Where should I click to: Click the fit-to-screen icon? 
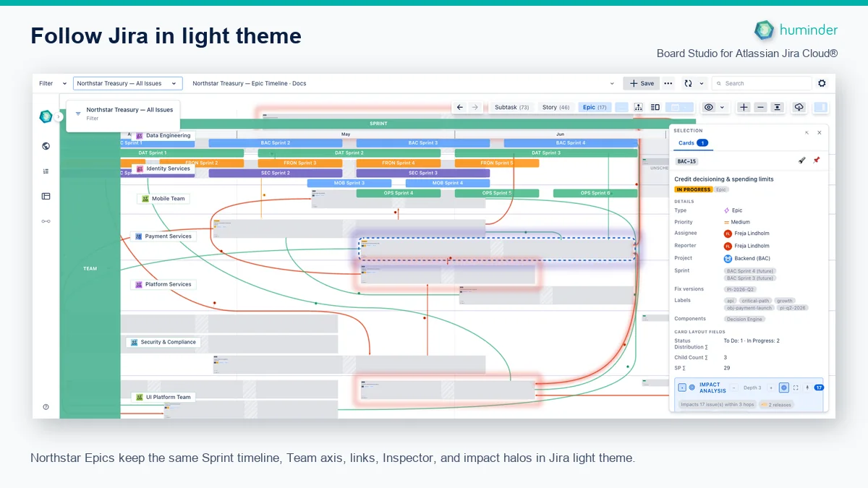click(778, 107)
